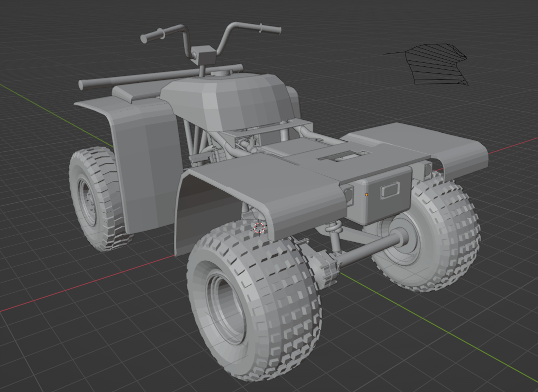Select the wireframe mesh object floating beside the ATV
Viewport: 538px width, 392px height.
(x=436, y=64)
